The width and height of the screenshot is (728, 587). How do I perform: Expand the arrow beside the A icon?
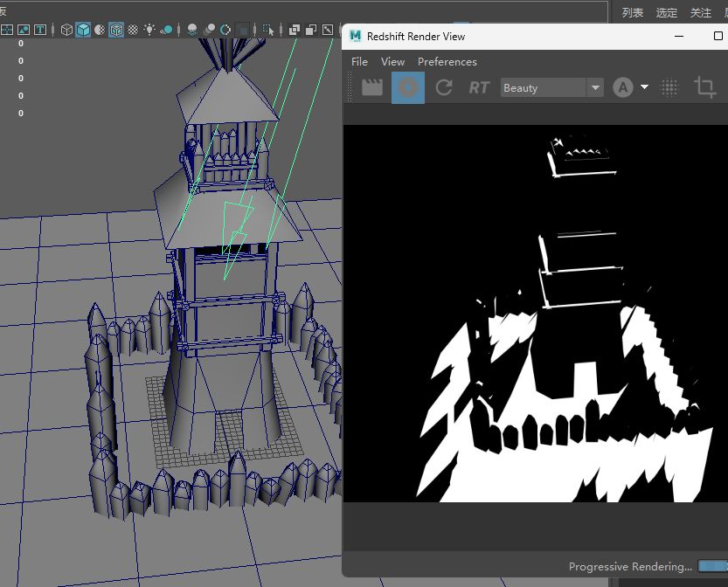click(x=644, y=86)
